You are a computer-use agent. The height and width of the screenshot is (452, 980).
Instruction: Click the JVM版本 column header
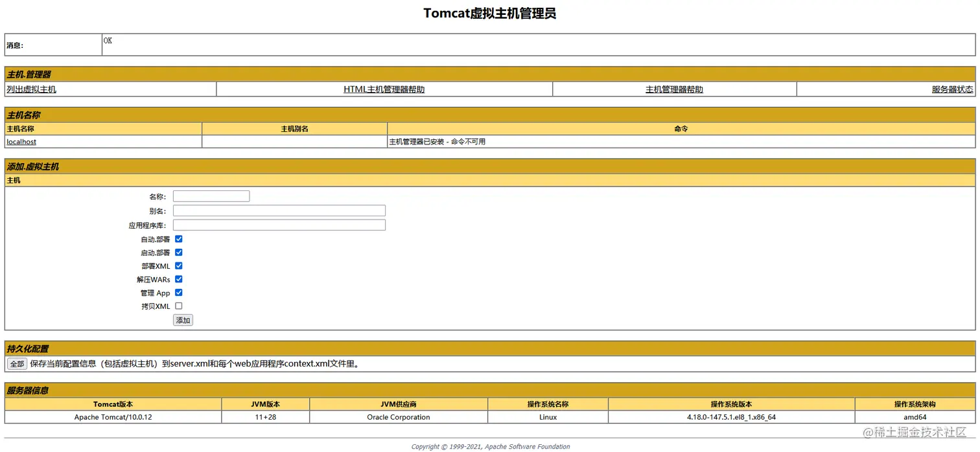(266, 404)
